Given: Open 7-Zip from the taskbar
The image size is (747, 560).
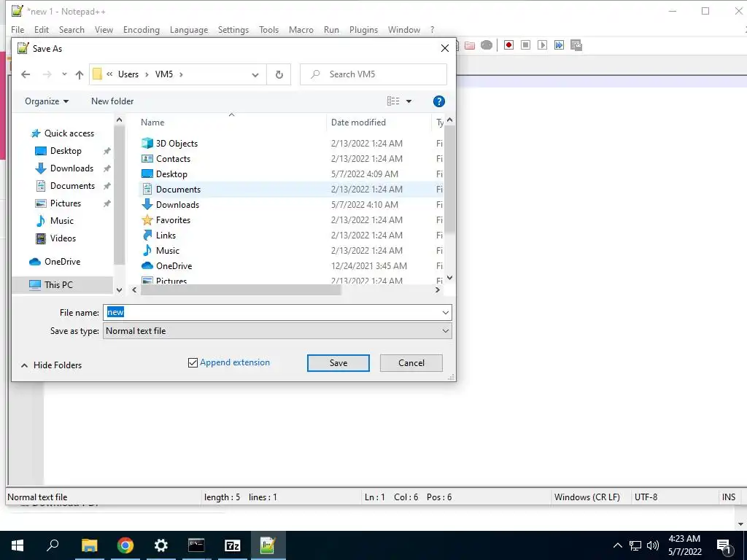Looking at the screenshot, I should (x=232, y=545).
